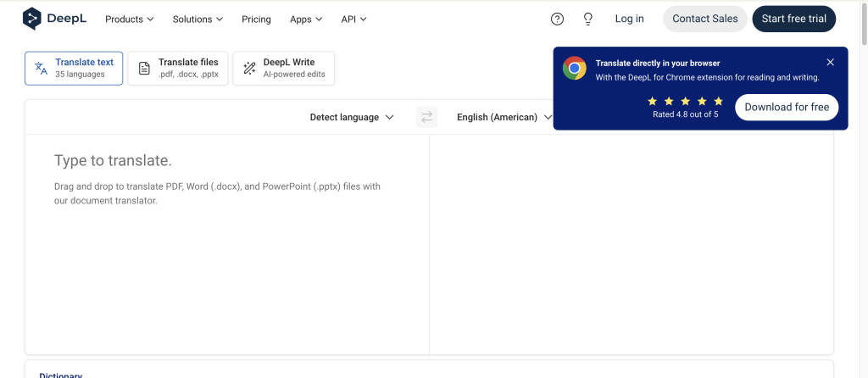Click the DeepL Write magic wand icon

click(249, 69)
